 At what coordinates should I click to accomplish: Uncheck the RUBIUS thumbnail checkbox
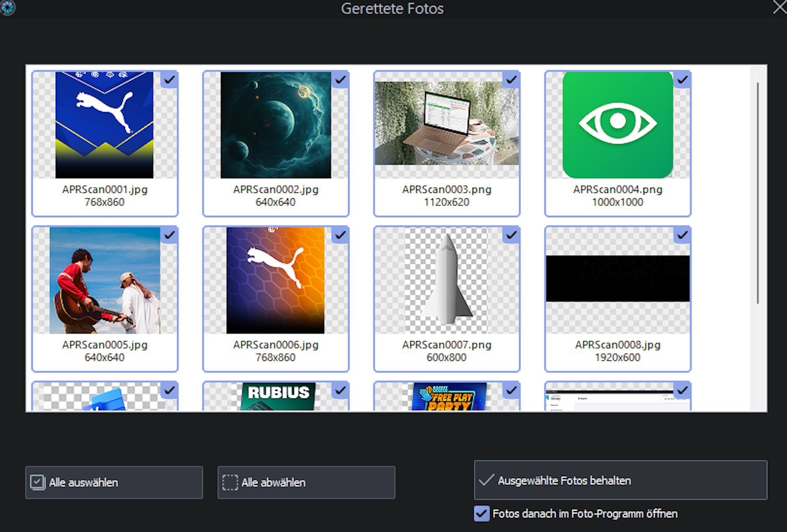pyautogui.click(x=340, y=390)
